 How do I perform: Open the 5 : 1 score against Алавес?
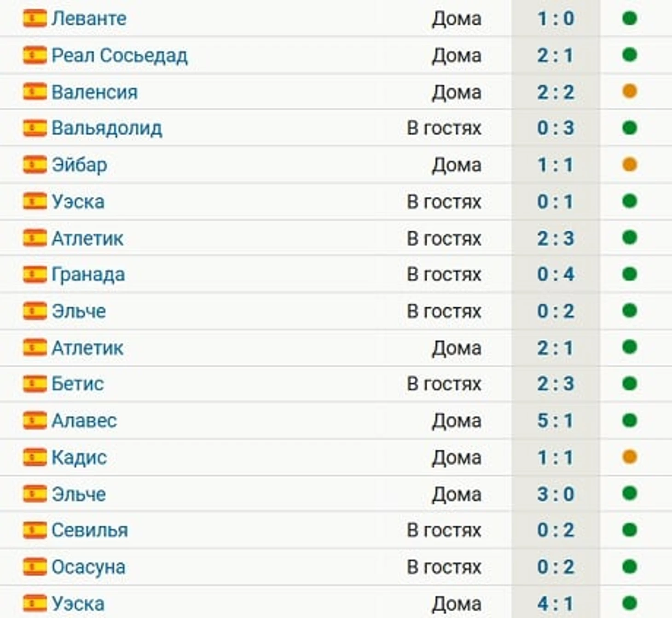pyautogui.click(x=556, y=421)
